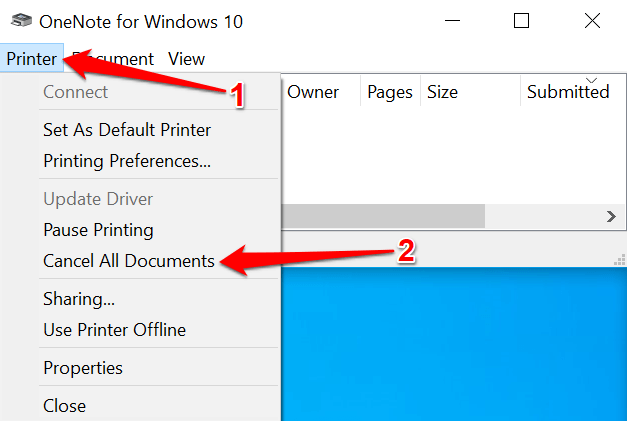Toggle Use Printer Offline
Image resolution: width=627 pixels, height=421 pixels.
114,329
